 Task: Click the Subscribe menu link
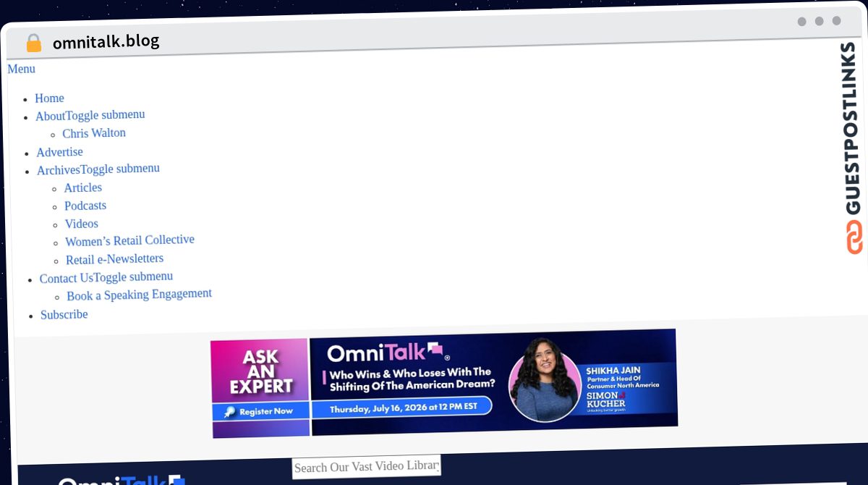(64, 315)
